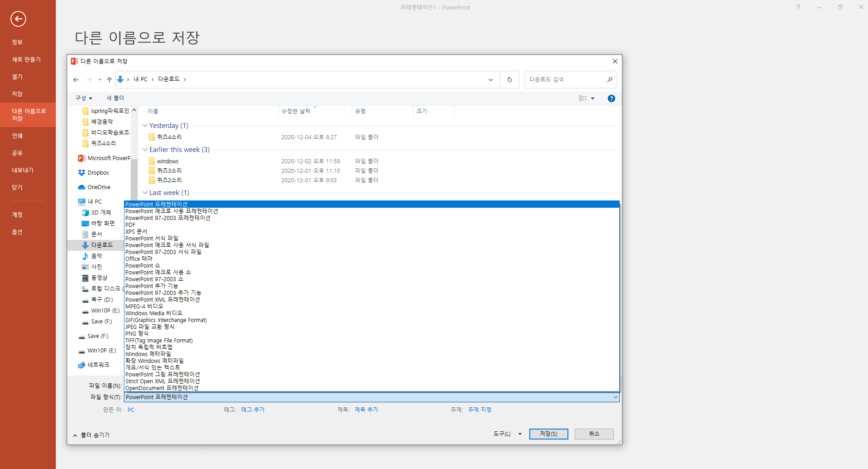
Task: Click the 저장(S) button
Action: [x=548, y=434]
